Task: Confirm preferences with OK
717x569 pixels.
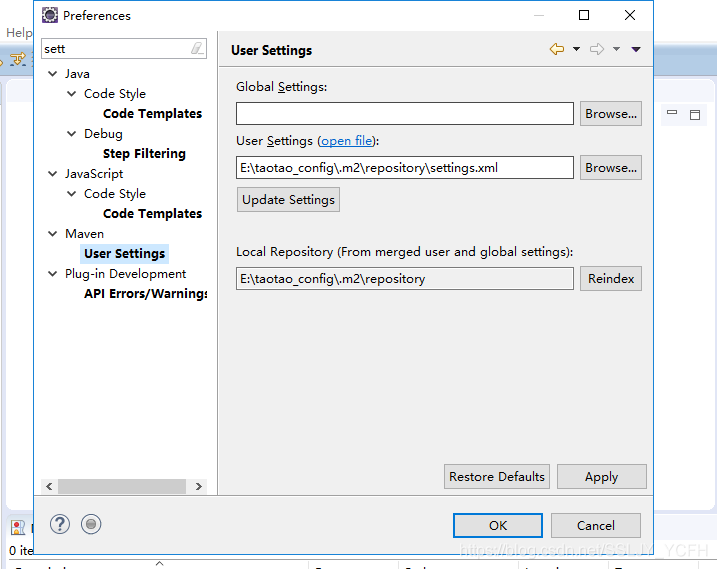Action: tap(498, 526)
